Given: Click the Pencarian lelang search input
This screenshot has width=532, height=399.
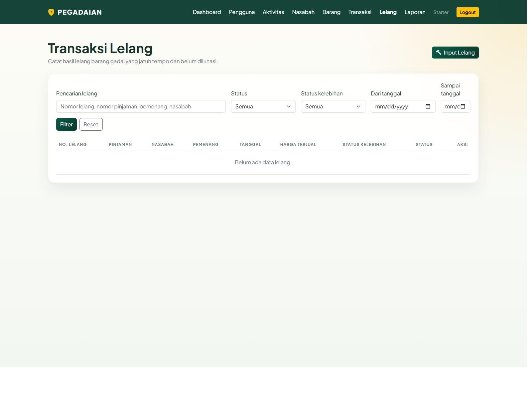Looking at the screenshot, I should click(140, 106).
